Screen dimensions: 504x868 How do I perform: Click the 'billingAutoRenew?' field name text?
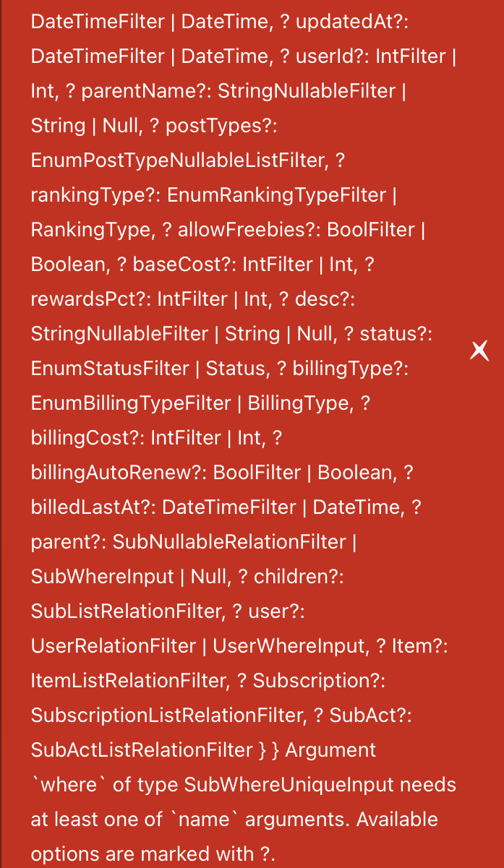point(114,473)
